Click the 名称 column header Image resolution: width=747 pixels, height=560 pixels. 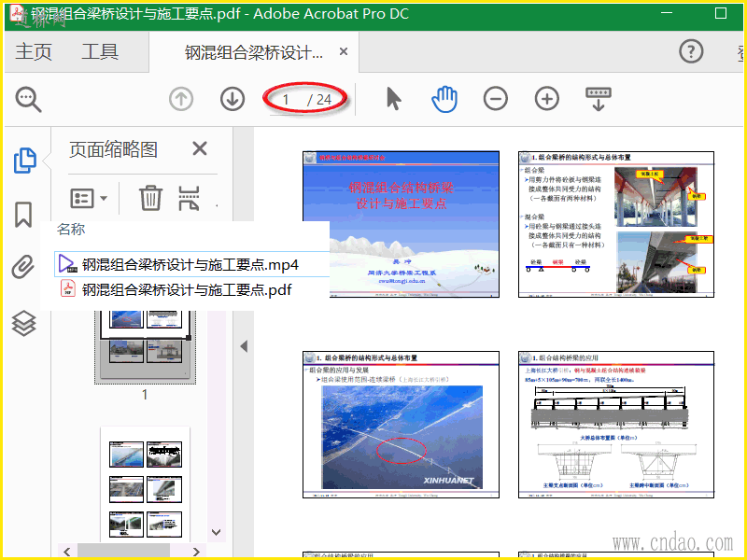point(71,230)
